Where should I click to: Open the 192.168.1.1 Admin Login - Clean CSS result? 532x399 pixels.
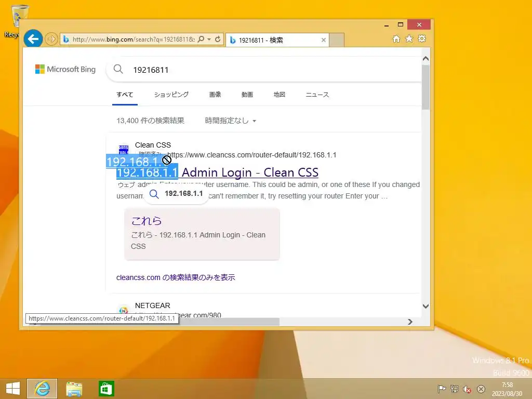coord(217,172)
